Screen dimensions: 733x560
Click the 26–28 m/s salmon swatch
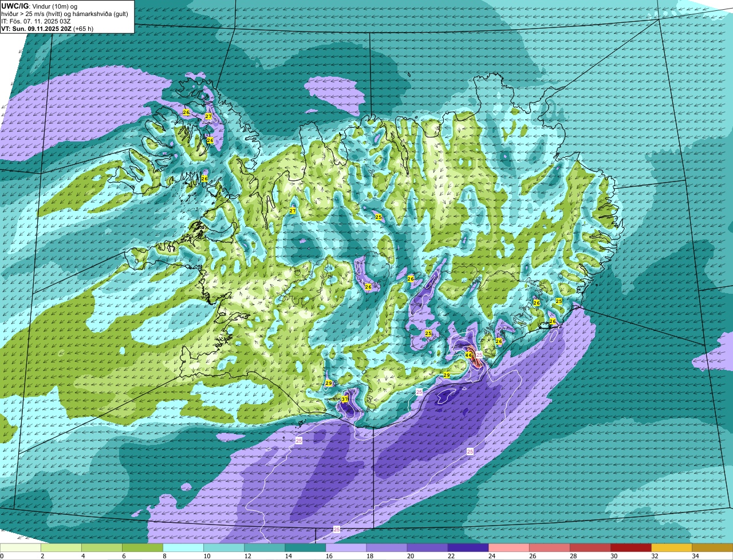(x=549, y=548)
